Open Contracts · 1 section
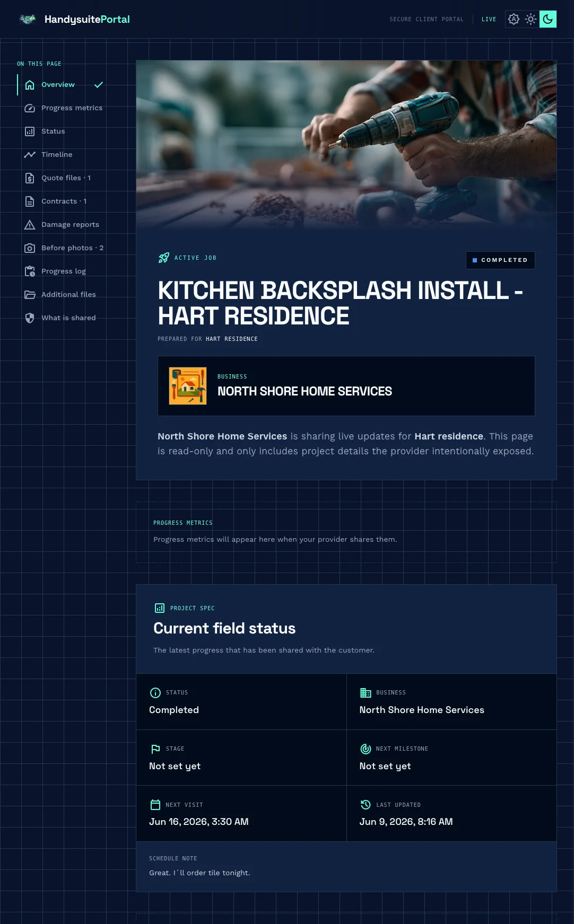This screenshot has width=574, height=924. [x=64, y=201]
